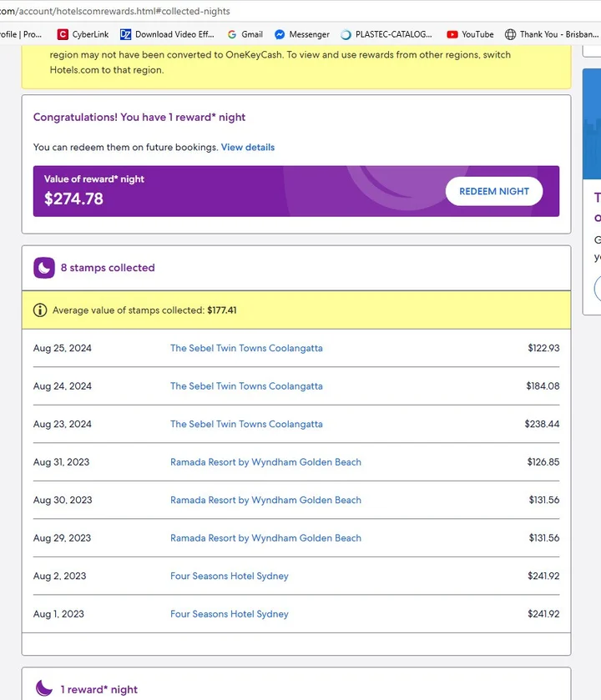601x700 pixels.
Task: Open the Profile | Pro... bookmark
Action: (21, 34)
